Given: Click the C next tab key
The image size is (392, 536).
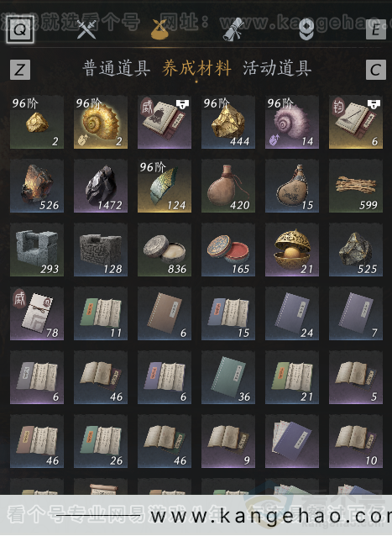Looking at the screenshot, I should pos(375,70).
